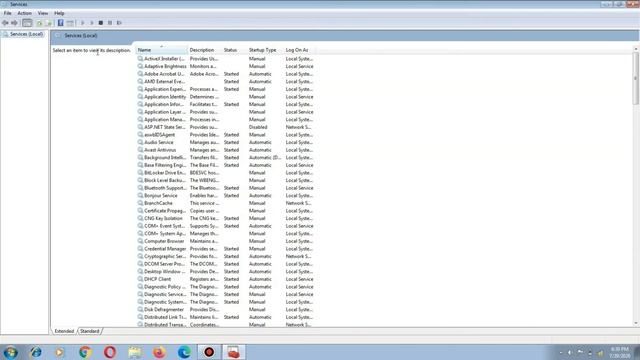The image size is (640, 360).
Task: Select the BitLocker Drive Encryption service
Action: (225, 173)
